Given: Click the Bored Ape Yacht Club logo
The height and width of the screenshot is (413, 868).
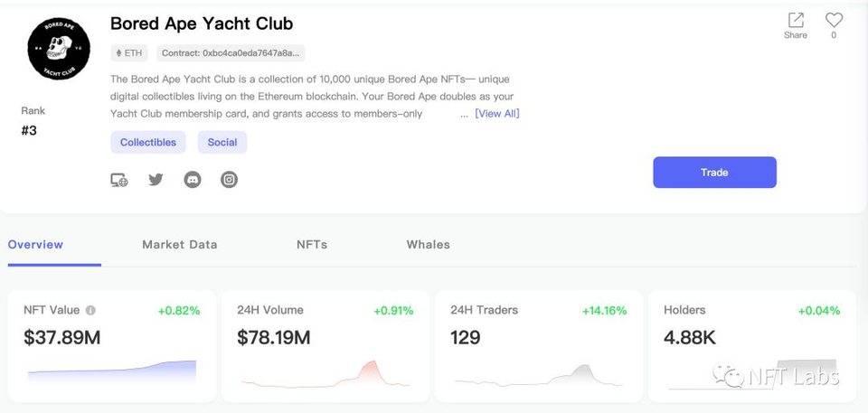Looking at the screenshot, I should tap(59, 49).
